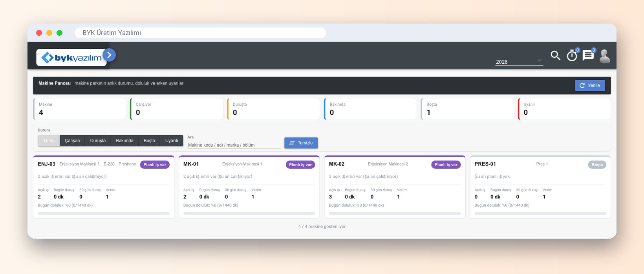Viewport: 644px width, 274px height.
Task: Open the user profile avatar
Action: pyautogui.click(x=605, y=56)
